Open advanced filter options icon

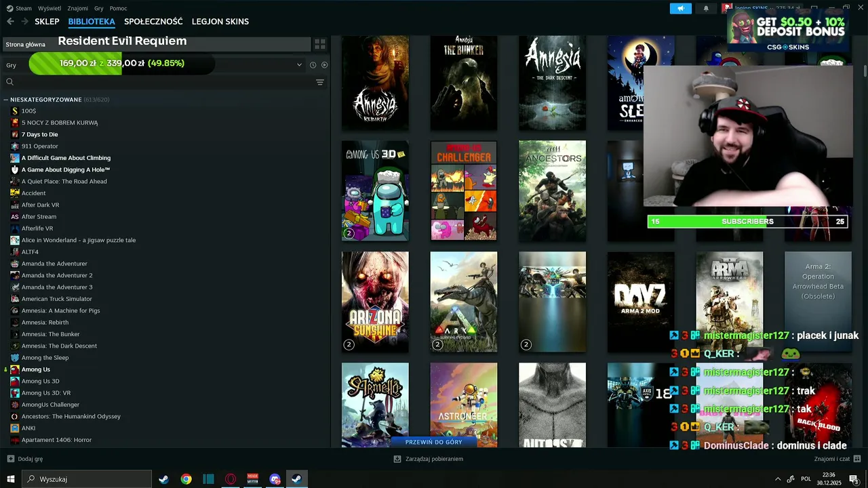[320, 82]
